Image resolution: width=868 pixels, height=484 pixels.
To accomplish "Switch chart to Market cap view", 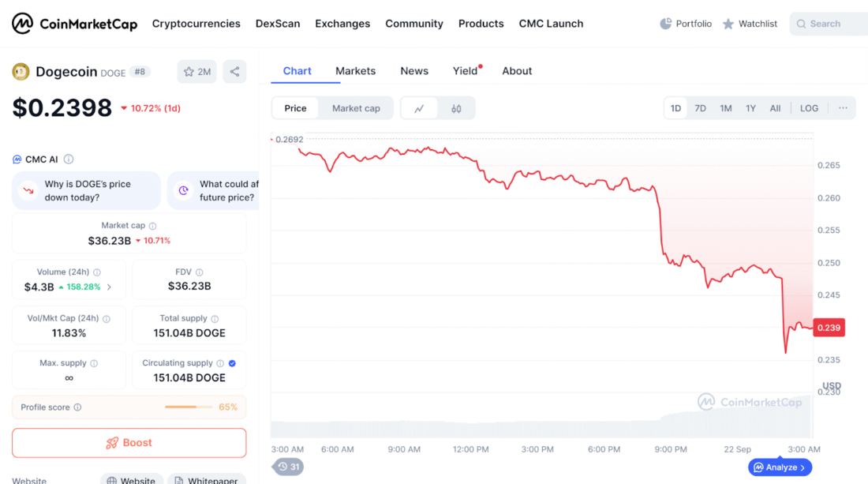I will 356,108.
